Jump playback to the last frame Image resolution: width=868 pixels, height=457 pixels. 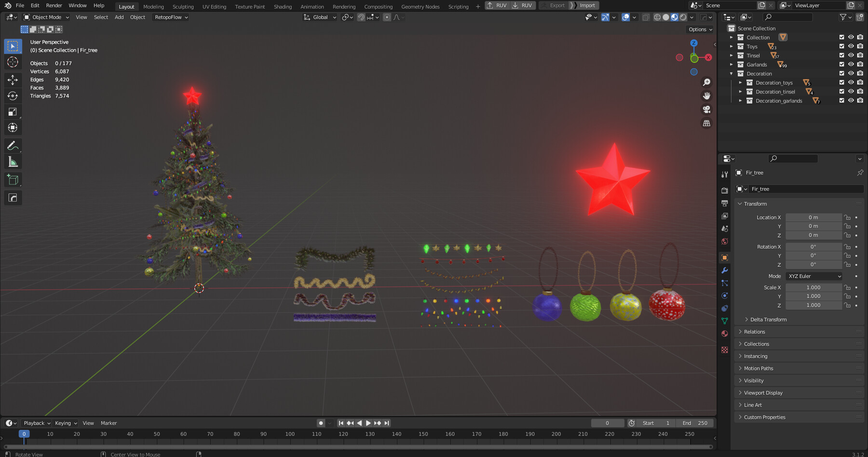(386, 423)
